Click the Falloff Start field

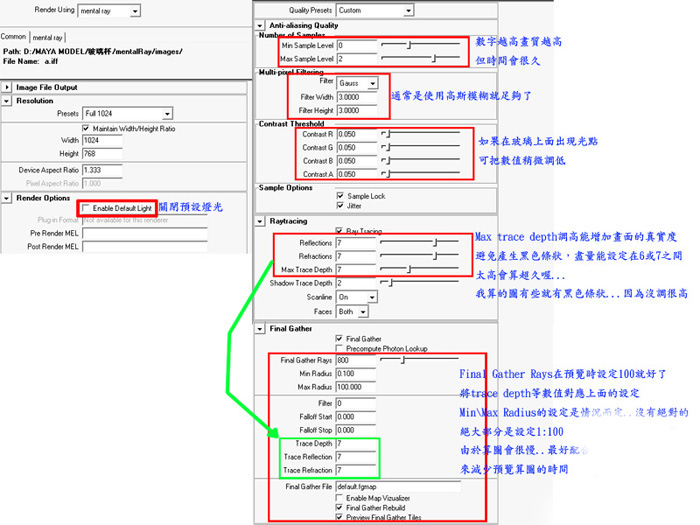tap(355, 417)
